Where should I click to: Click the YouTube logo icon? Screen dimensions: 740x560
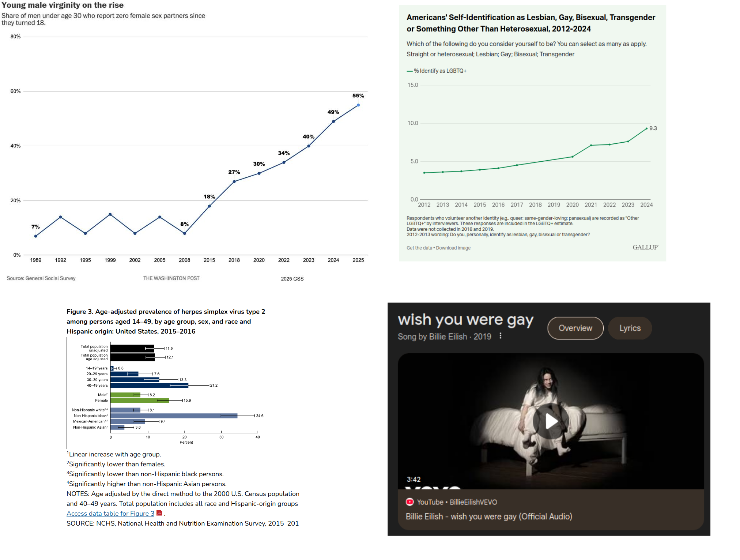[x=409, y=502]
